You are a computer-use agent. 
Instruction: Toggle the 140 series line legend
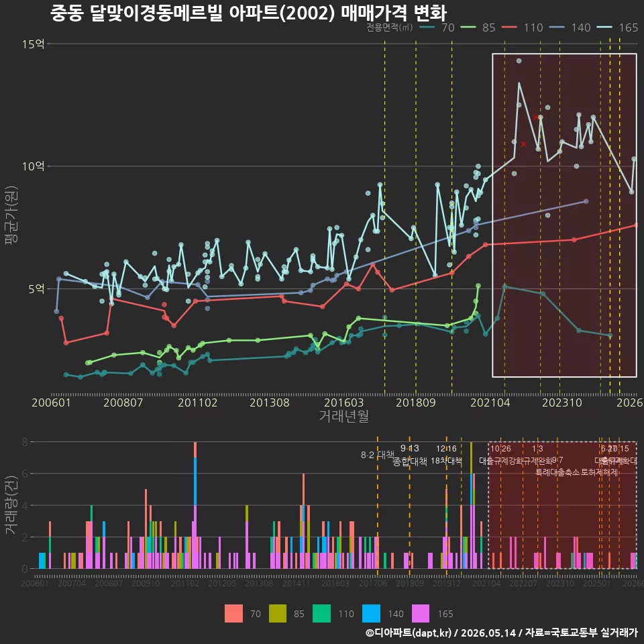570,28
